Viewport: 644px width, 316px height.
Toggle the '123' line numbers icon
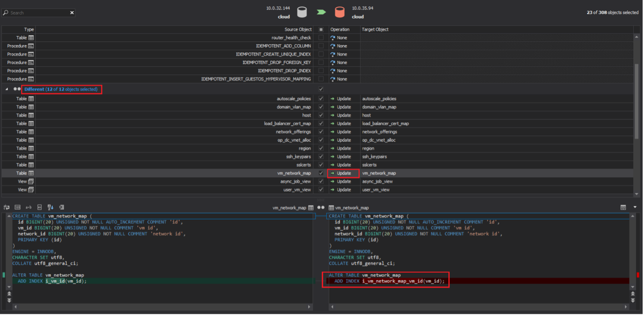pyautogui.click(x=17, y=208)
